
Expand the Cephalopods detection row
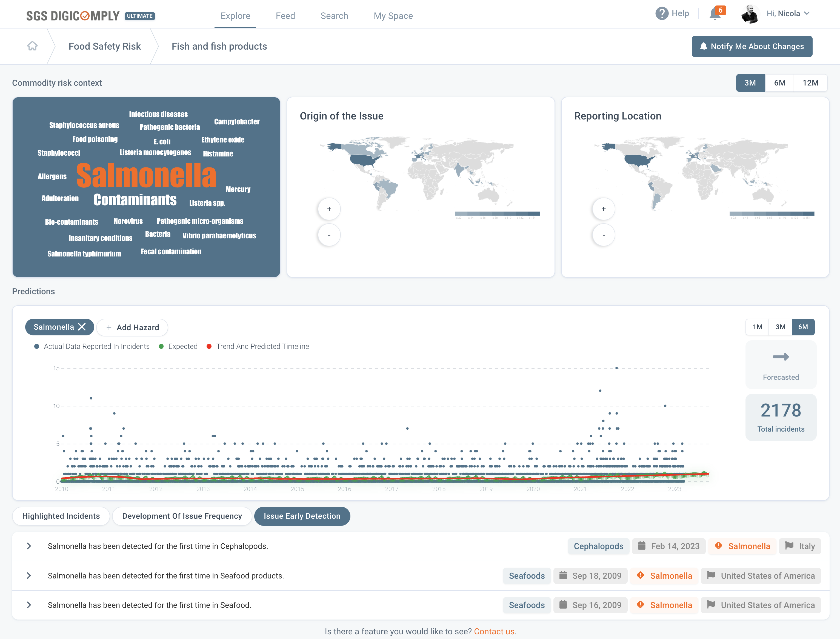(29, 546)
